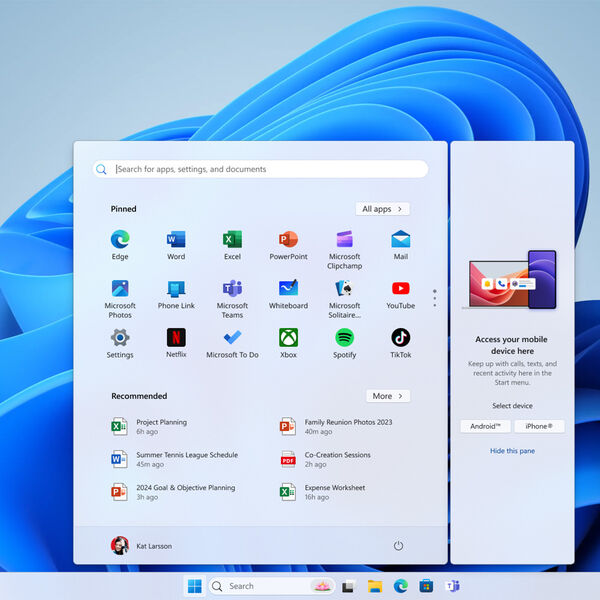The image size is (600, 600).
Task: Expand the All apps list
Action: pos(382,209)
